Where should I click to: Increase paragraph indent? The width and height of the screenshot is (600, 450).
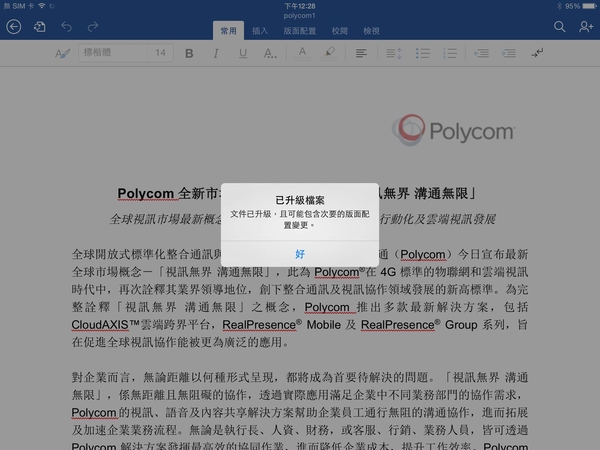pyautogui.click(x=509, y=53)
